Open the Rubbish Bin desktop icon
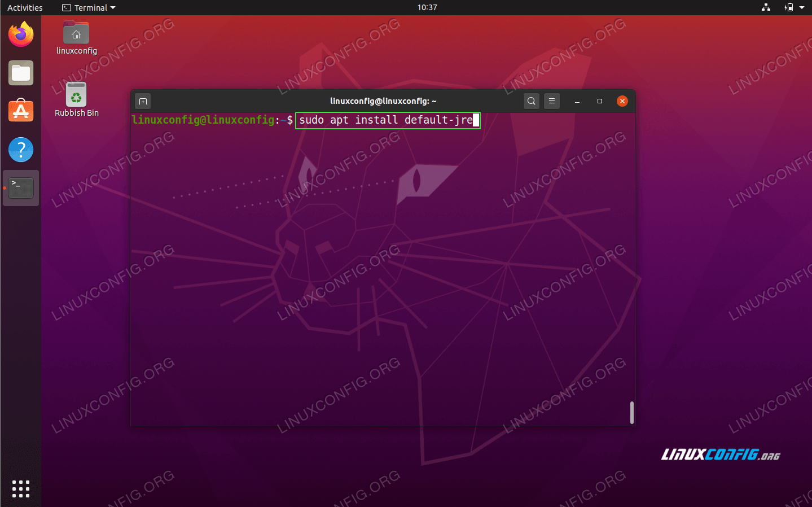Screen dimensions: 812x507 [76, 100]
